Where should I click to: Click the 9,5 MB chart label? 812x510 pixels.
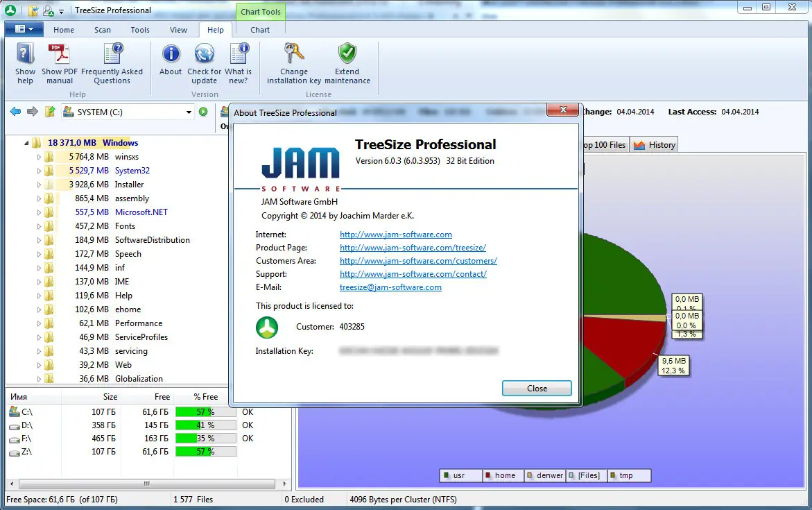(674, 366)
